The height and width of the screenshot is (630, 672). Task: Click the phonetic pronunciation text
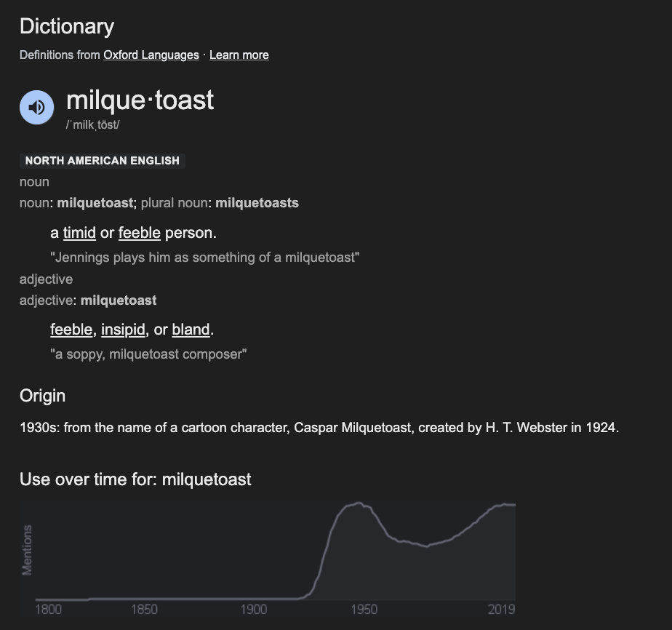(x=92, y=124)
